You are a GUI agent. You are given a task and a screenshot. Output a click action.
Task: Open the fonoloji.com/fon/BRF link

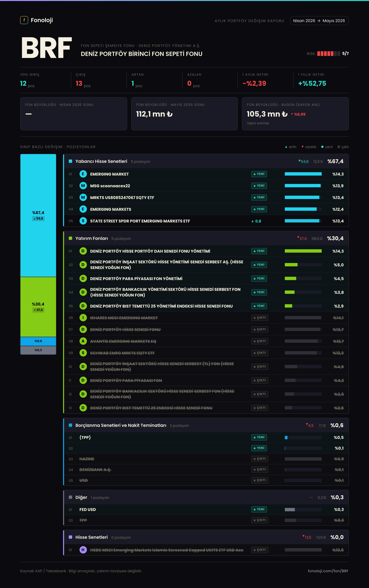point(328,571)
